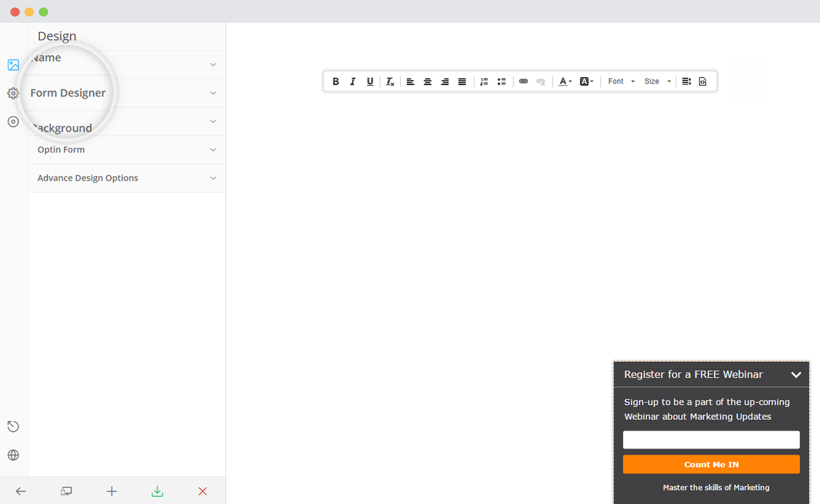Screen dimensions: 820x504
Task: Select the Italic formatting icon
Action: coord(352,81)
